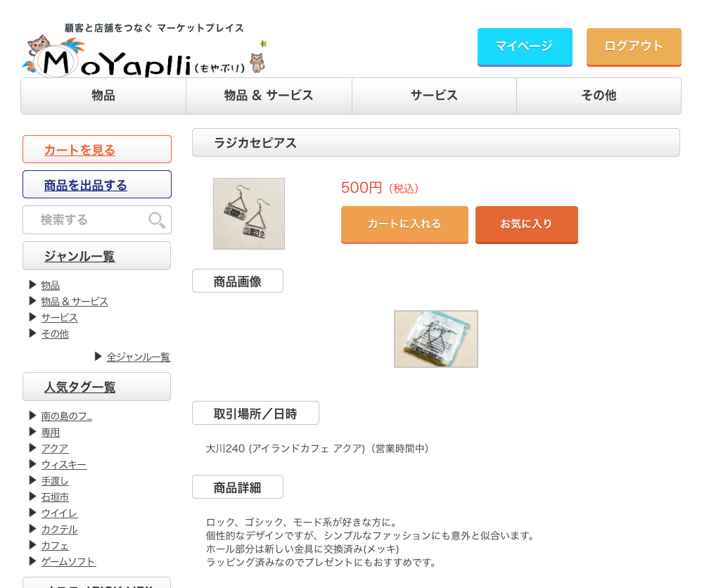Open the packaged earrings product image
The height and width of the screenshot is (588, 709).
pos(436,339)
